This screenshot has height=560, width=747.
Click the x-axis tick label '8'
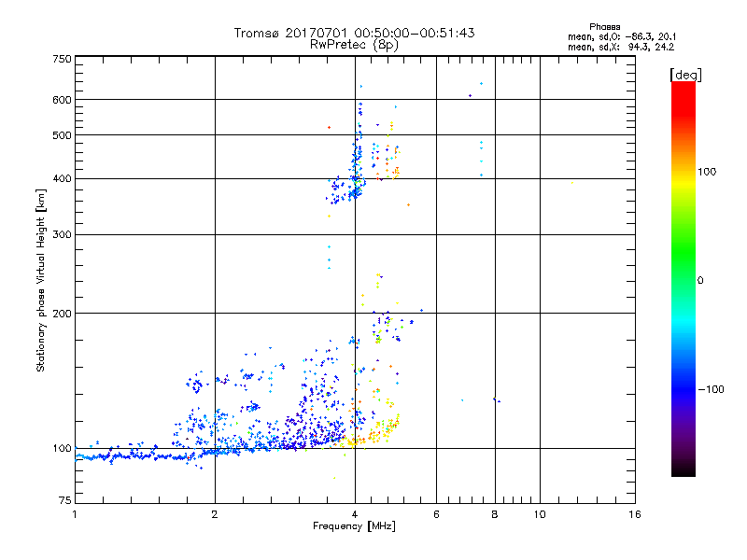click(x=495, y=514)
